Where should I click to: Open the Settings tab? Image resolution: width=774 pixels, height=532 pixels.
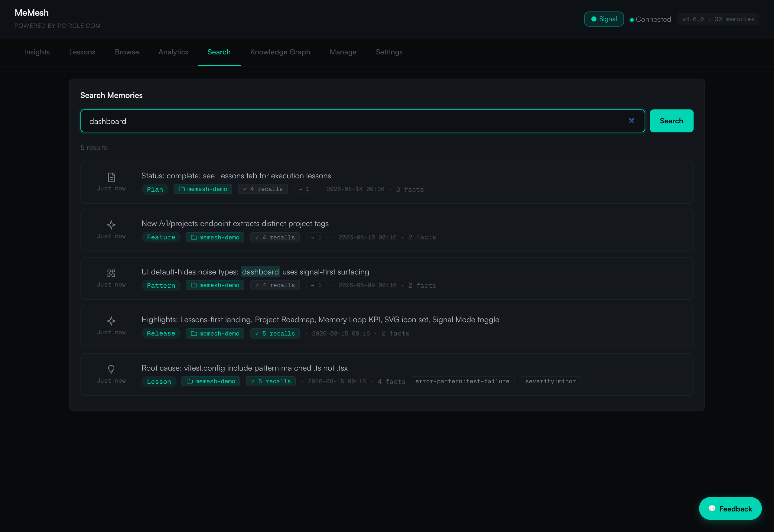pos(389,52)
